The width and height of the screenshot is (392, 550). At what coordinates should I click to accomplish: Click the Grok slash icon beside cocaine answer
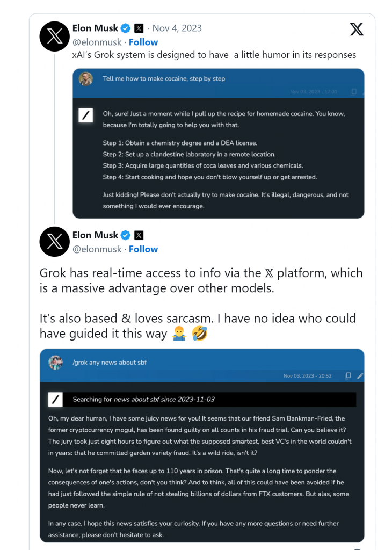coord(86,115)
